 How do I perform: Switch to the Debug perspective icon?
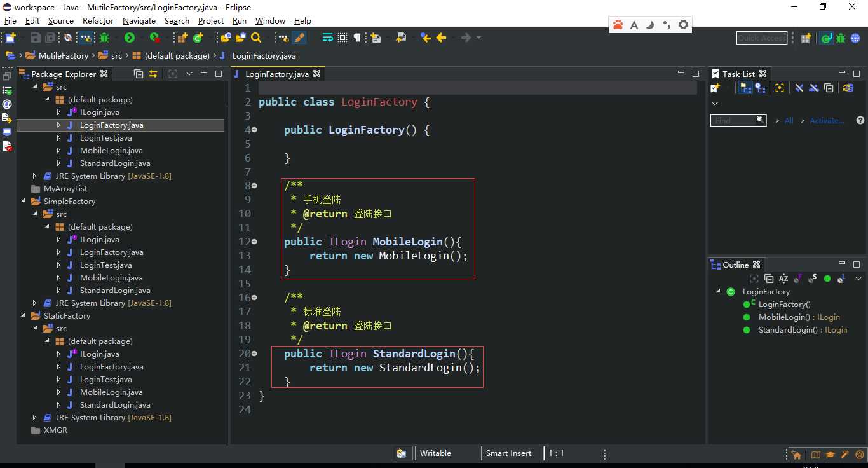click(x=841, y=38)
